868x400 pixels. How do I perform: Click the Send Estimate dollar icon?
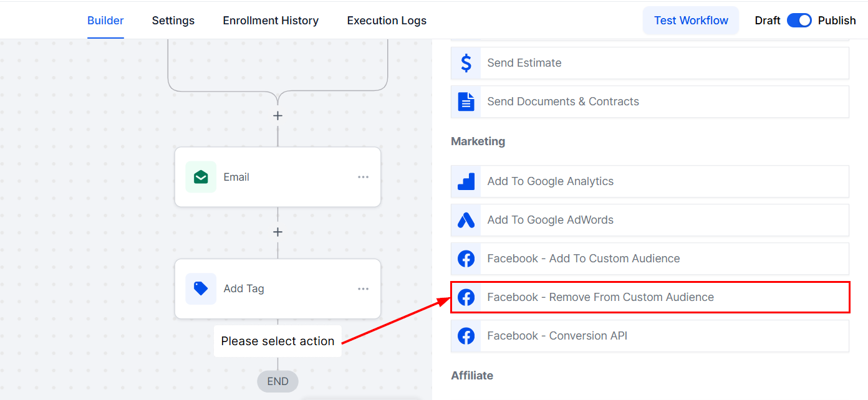pos(466,63)
